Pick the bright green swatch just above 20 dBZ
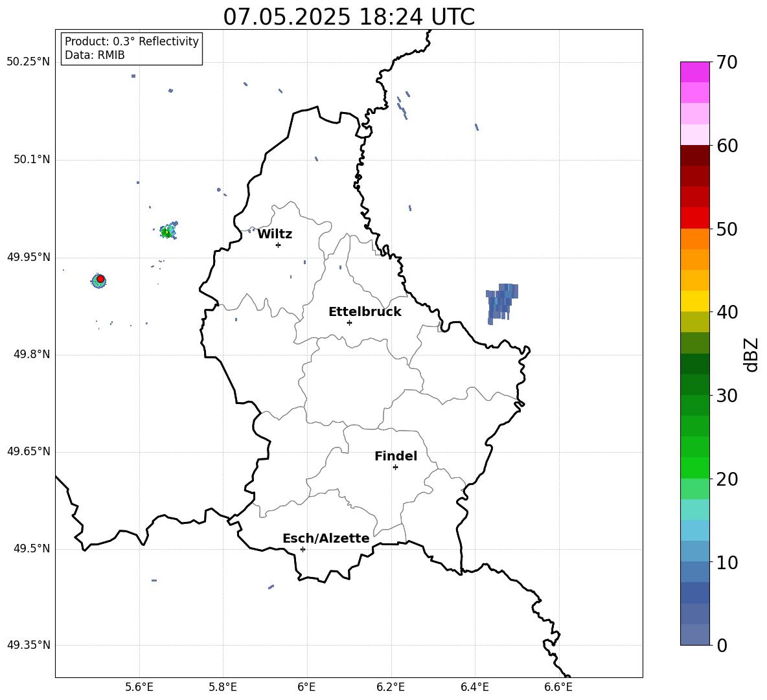 click(x=695, y=468)
